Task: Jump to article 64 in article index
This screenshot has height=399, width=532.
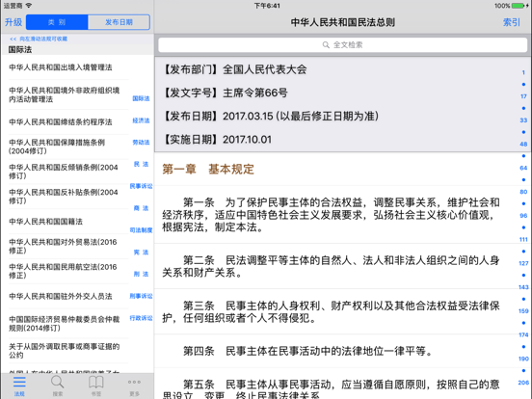Action: tap(523, 168)
